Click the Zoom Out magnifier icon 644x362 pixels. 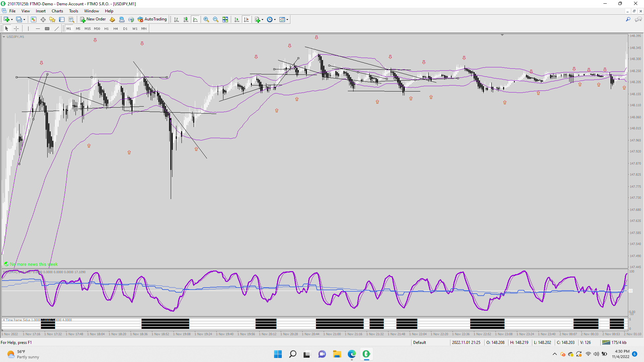tap(216, 19)
